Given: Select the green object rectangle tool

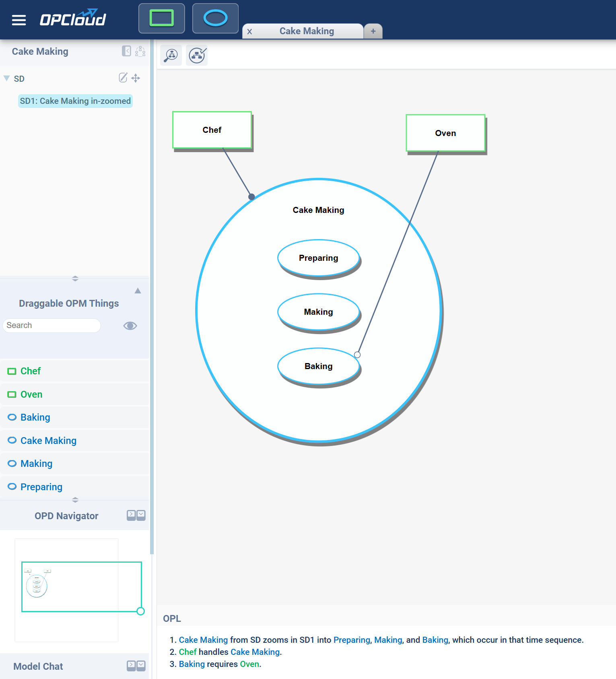Looking at the screenshot, I should coord(161,19).
